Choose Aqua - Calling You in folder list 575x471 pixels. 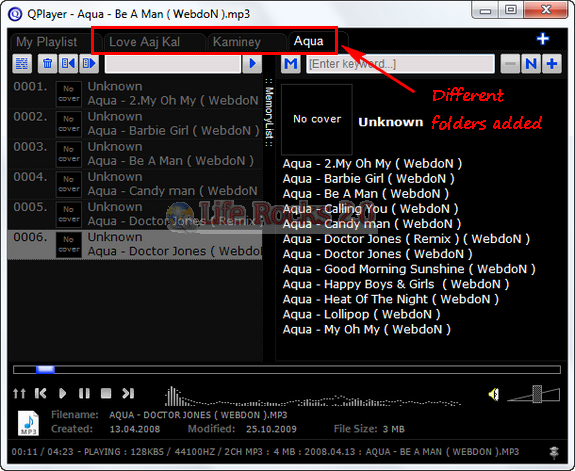point(370,209)
